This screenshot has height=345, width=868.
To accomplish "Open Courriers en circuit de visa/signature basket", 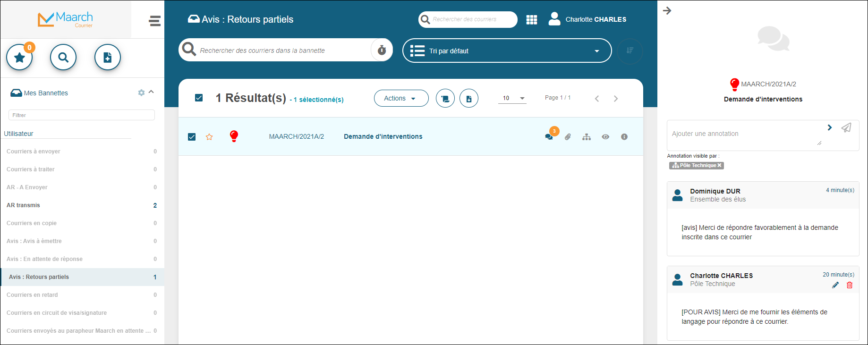I will pyautogui.click(x=82, y=313).
